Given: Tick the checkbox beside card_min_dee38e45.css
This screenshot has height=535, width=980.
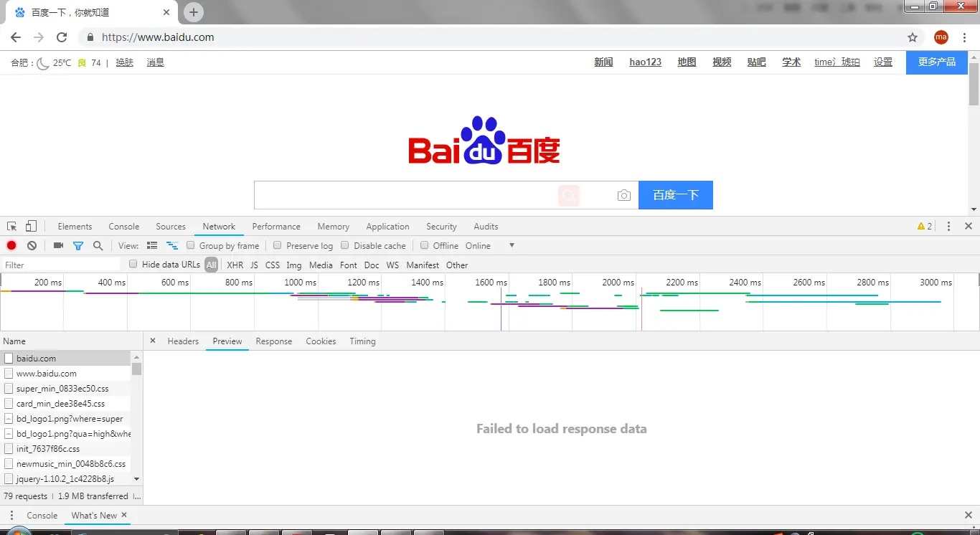Looking at the screenshot, I should pos(9,403).
